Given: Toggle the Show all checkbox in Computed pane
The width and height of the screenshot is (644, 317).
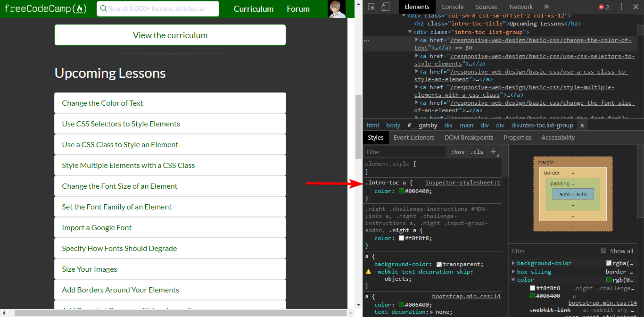Looking at the screenshot, I should [603, 250].
